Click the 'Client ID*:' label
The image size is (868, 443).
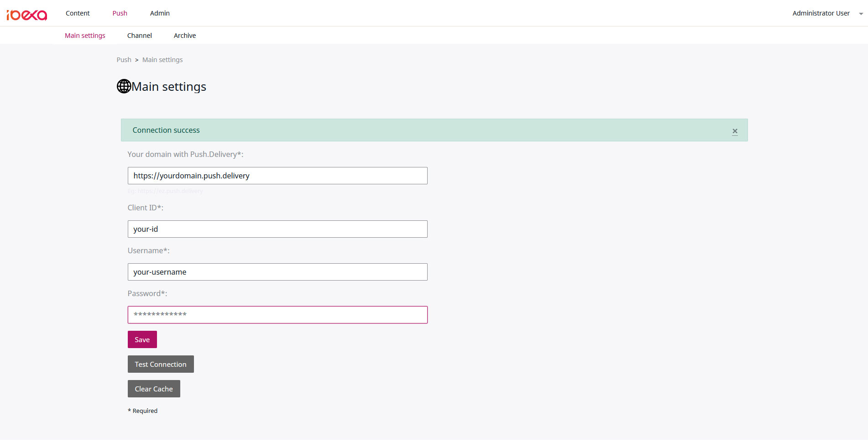point(145,208)
